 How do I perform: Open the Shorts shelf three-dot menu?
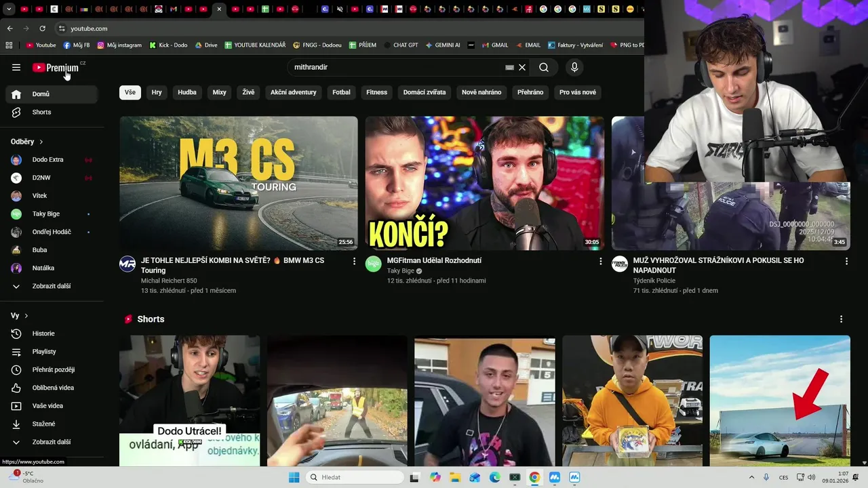(842, 319)
